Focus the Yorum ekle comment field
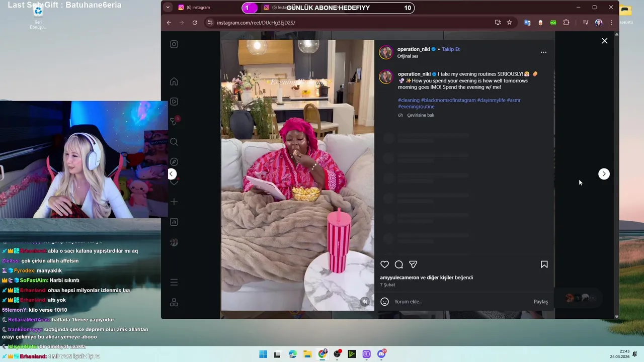Viewport: 644px width, 362px height. click(460, 302)
